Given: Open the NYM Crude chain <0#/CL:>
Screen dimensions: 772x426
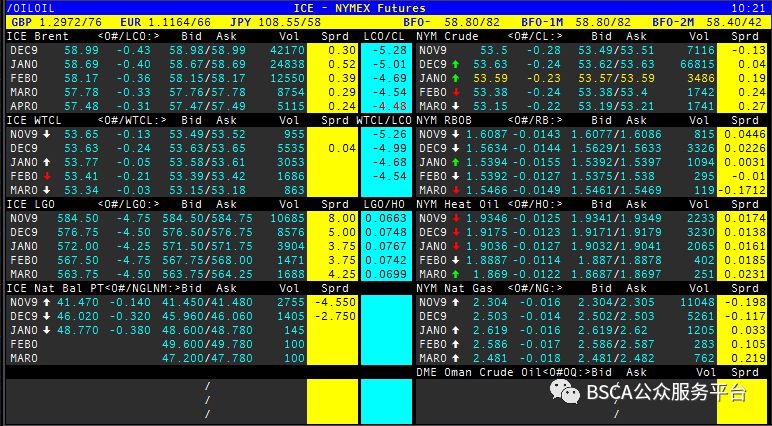Looking at the screenshot, I should pyautogui.click(x=535, y=36).
